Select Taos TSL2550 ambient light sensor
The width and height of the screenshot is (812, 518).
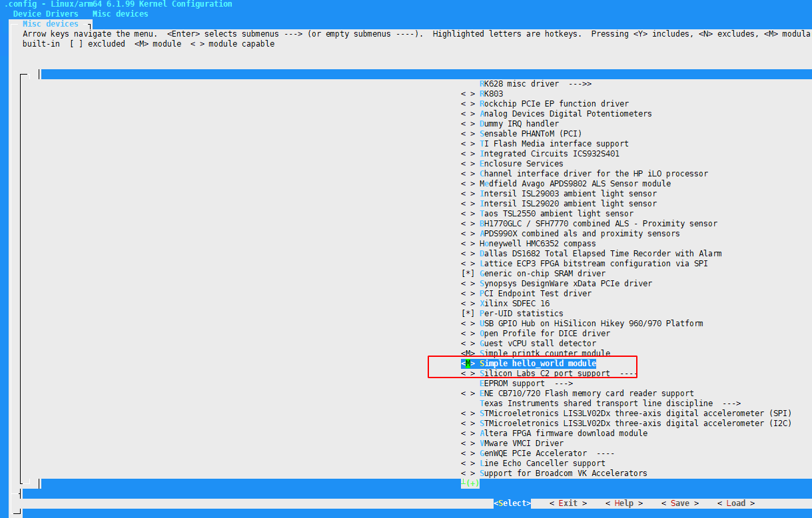click(x=557, y=214)
